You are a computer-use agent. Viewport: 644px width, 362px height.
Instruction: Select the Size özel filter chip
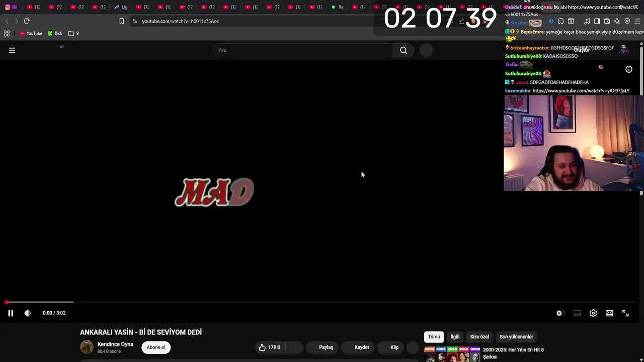click(x=479, y=337)
